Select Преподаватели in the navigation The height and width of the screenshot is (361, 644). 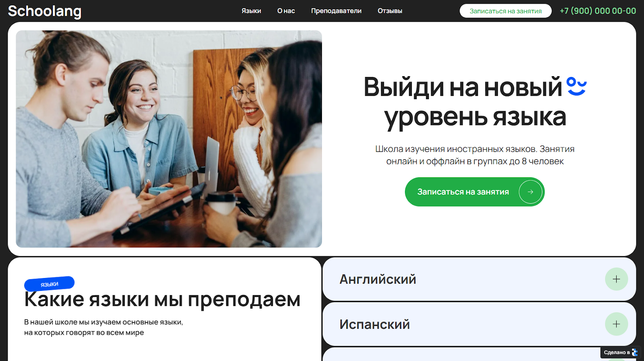[x=336, y=11]
